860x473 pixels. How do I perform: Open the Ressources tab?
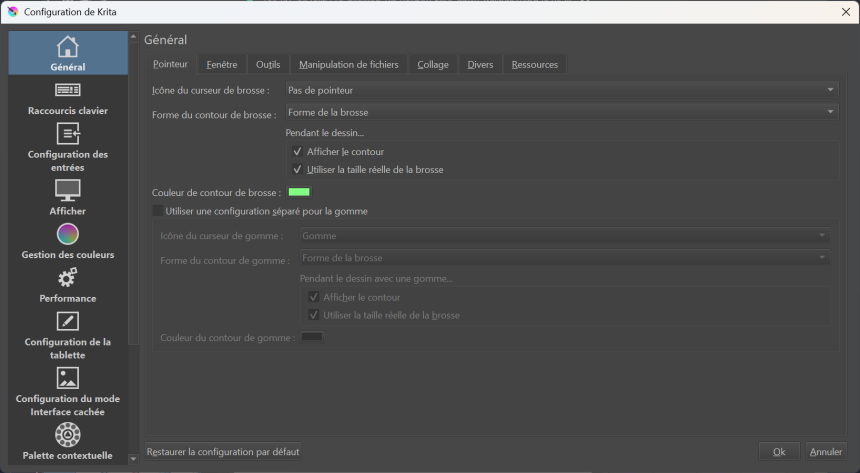tap(534, 65)
